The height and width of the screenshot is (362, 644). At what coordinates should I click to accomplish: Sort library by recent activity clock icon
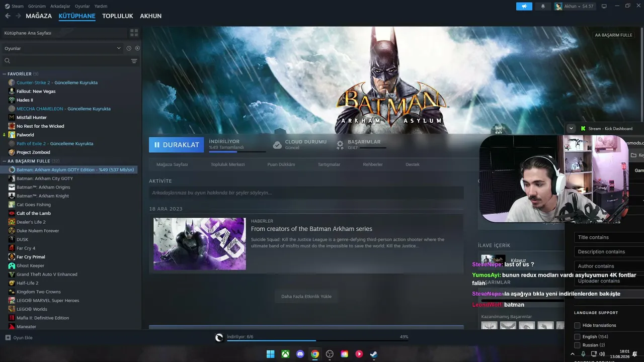(129, 48)
